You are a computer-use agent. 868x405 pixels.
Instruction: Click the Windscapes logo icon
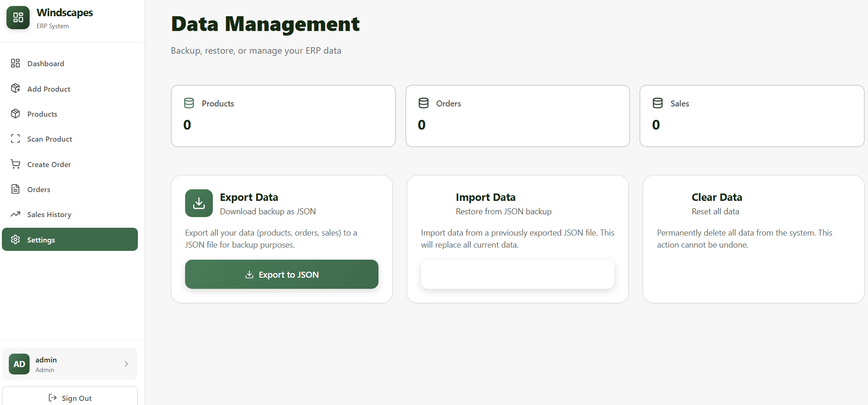18,18
